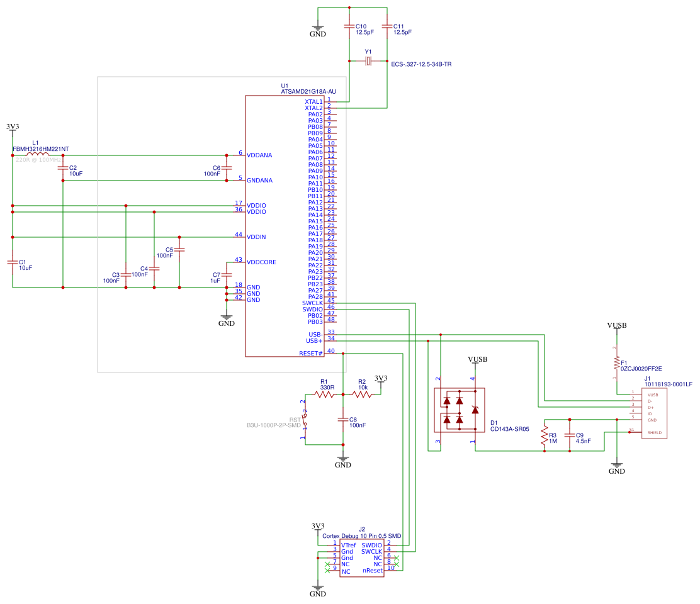Viewport: 700px width, 604px height.
Task: Select the XTAL1 pin label
Action: pos(313,102)
